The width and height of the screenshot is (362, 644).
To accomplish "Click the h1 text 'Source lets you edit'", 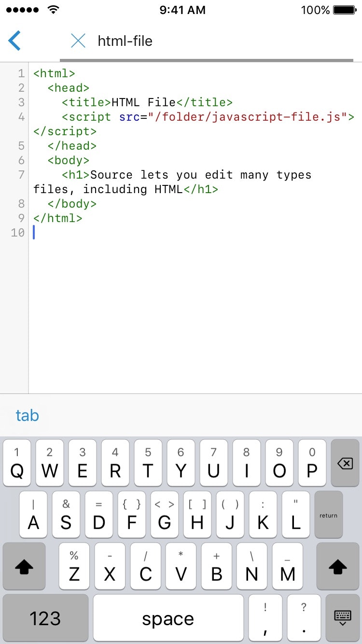I will tap(162, 175).
